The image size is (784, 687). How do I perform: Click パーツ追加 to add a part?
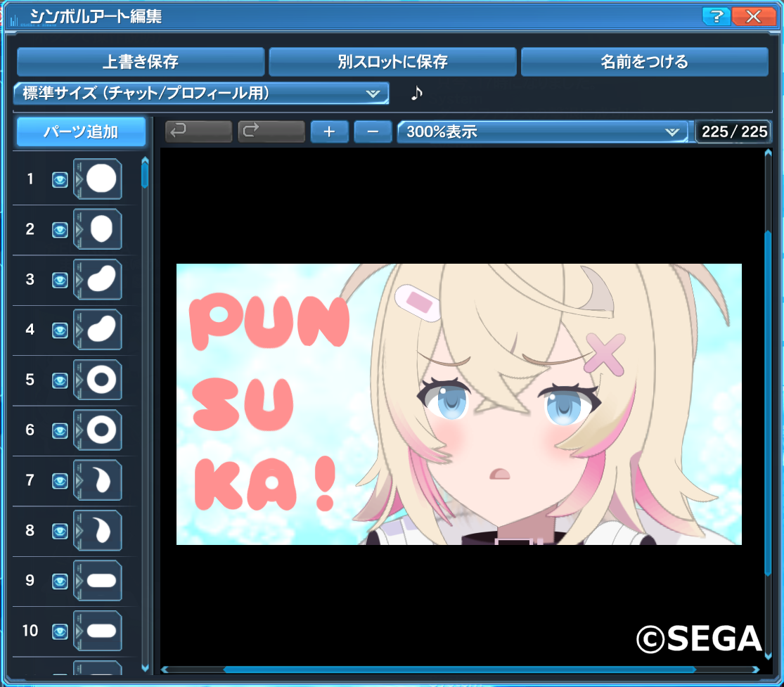point(81,132)
